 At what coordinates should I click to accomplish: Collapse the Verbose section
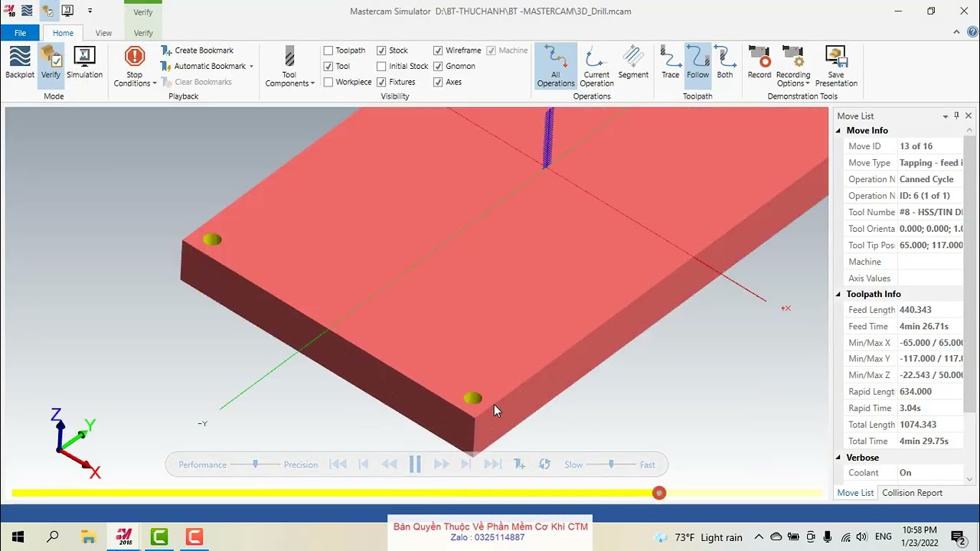click(x=840, y=458)
